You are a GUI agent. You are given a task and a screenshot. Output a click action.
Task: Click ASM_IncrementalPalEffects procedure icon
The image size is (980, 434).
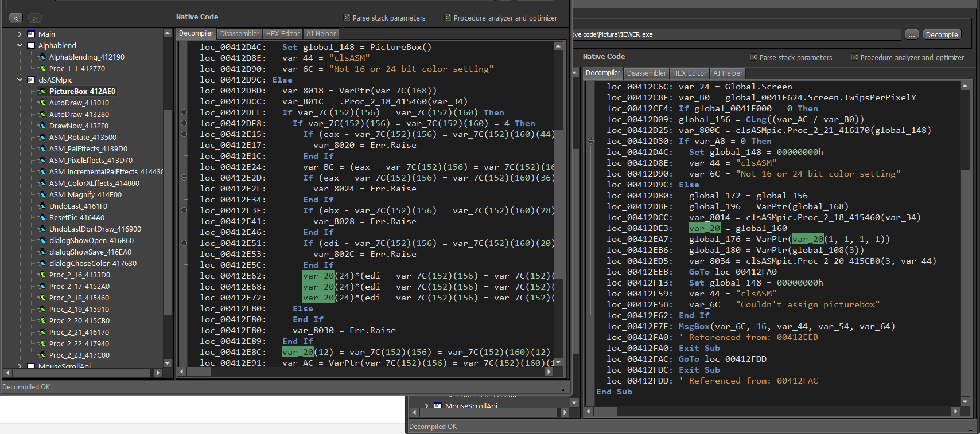(x=42, y=171)
